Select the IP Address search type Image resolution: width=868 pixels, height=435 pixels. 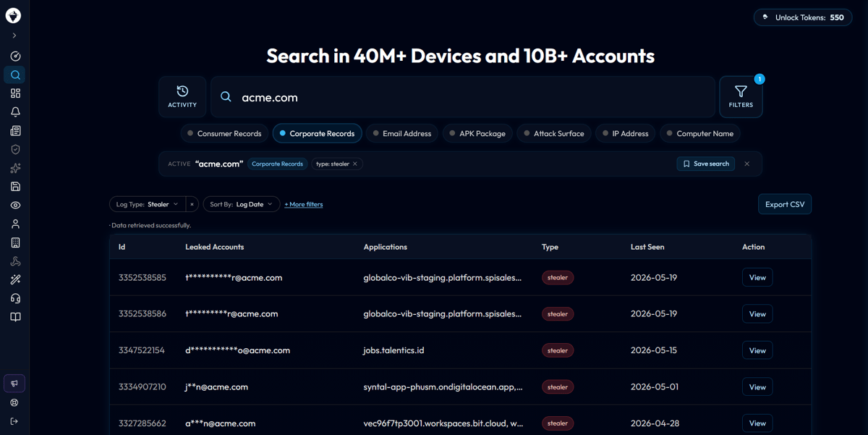pos(625,133)
